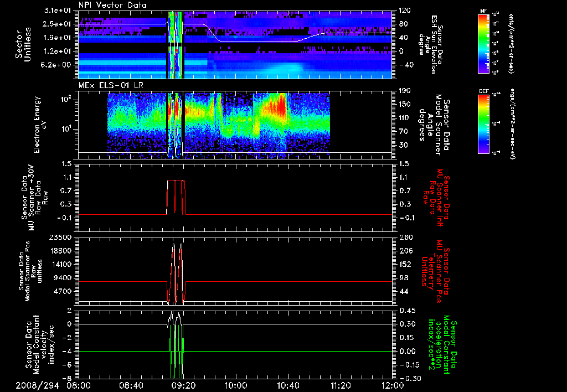Click the NF color scale bar
The image size is (567, 392).
[x=484, y=43]
